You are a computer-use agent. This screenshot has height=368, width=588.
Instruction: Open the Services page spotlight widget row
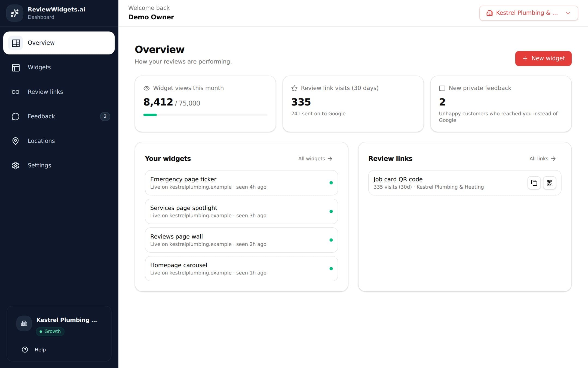point(241,212)
